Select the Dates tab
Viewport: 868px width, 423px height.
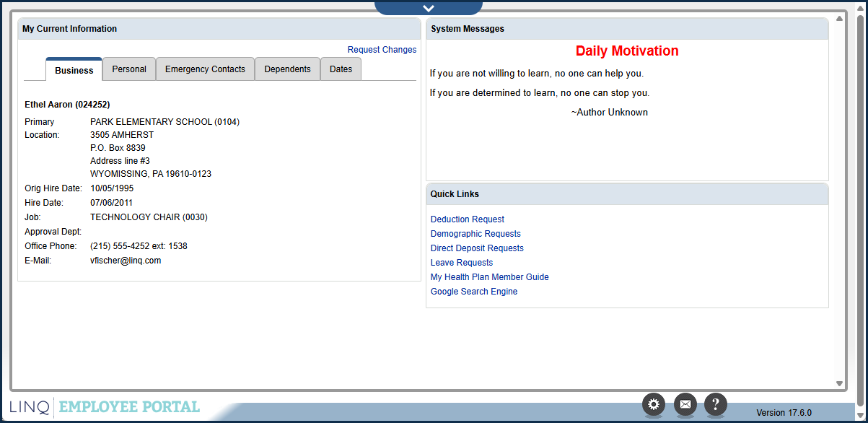[341, 69]
